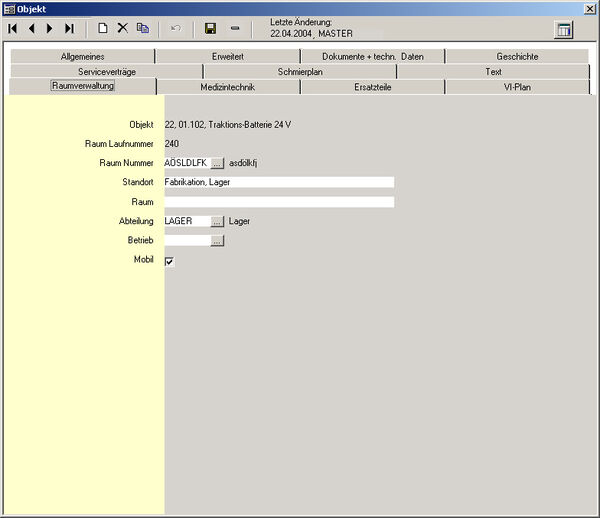Click into the Standort text field
Viewport: 600px width, 518px height.
pos(279,182)
